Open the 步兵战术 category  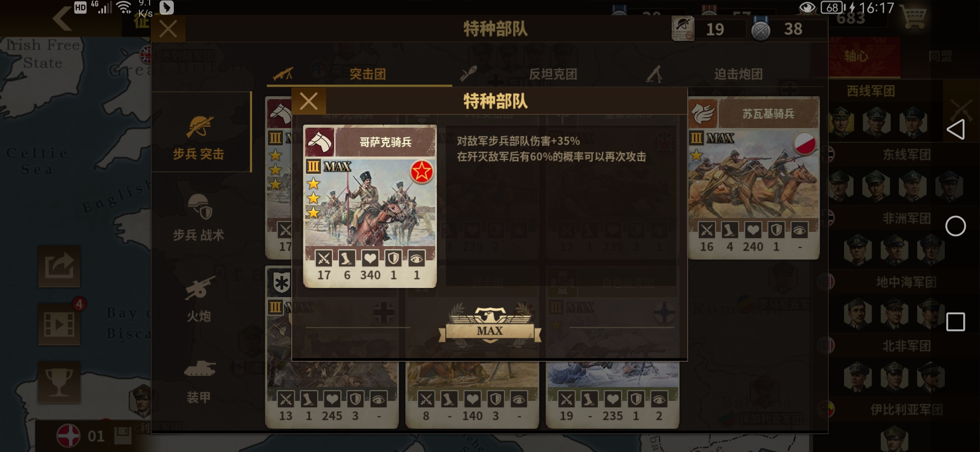(x=199, y=218)
